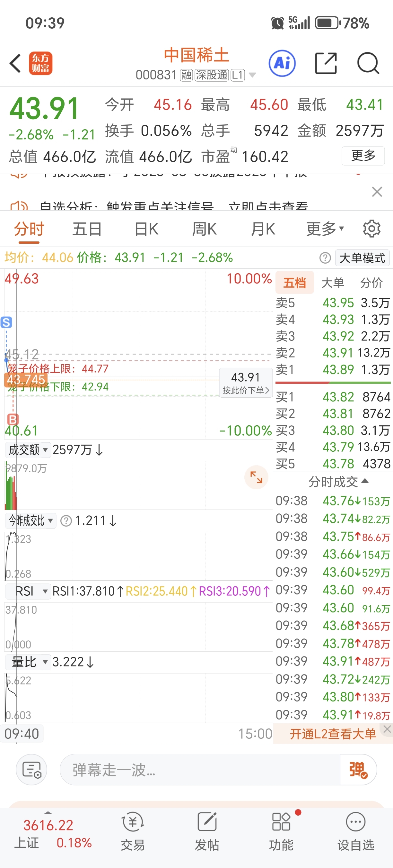This screenshot has width=393, height=868.
Task: Tap the battery indicator showing 78%
Action: pyautogui.click(x=342, y=23)
